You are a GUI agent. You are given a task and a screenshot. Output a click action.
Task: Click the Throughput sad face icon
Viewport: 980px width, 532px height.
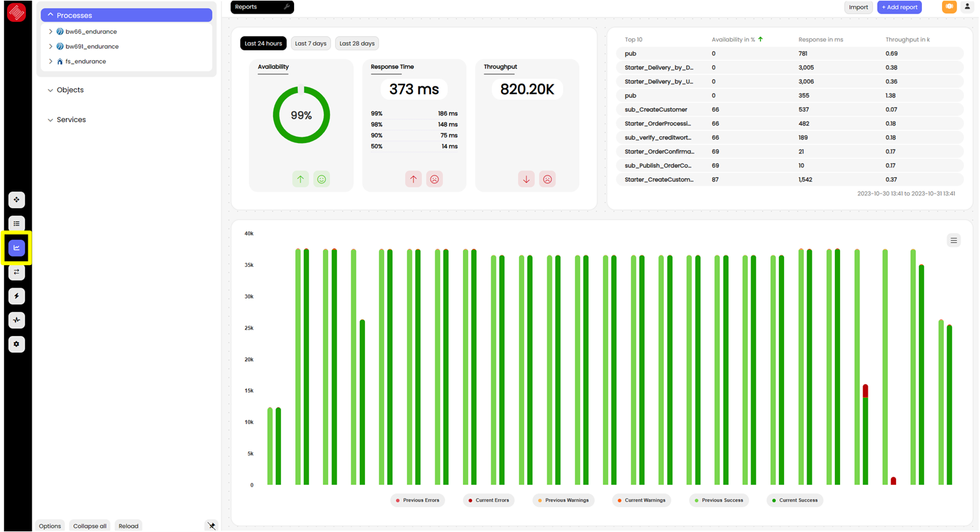[547, 179]
